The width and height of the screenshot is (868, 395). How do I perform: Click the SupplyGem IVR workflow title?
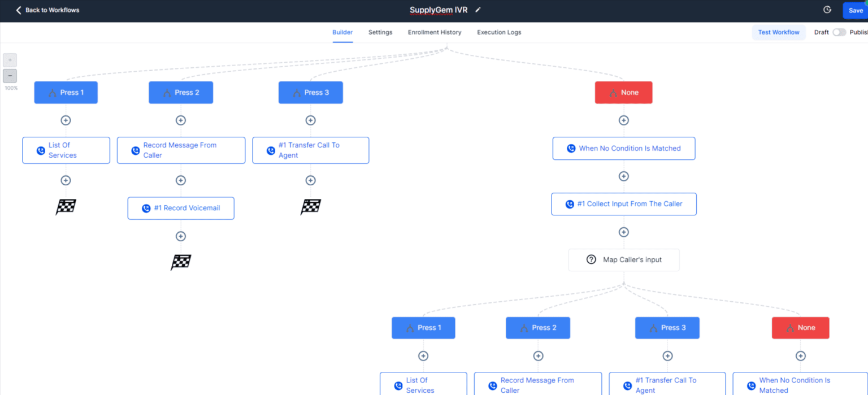tap(439, 10)
